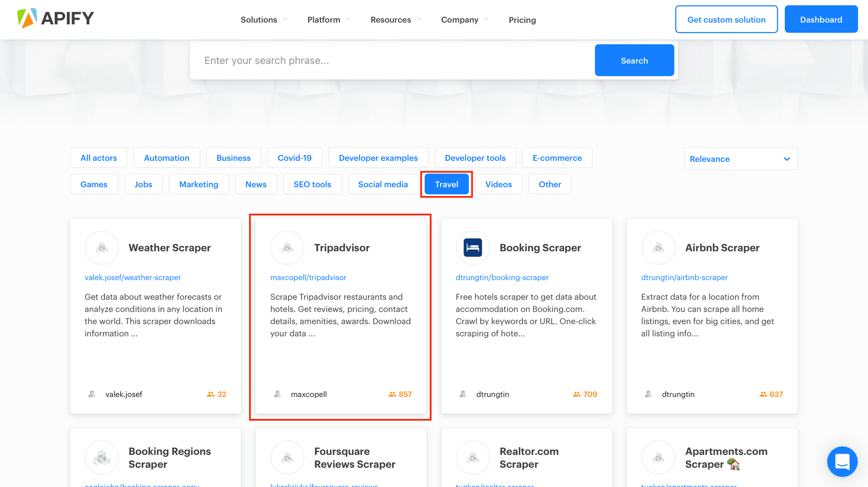Open Foursquare Reviews Scraper title
The width and height of the screenshot is (868, 487).
pos(355,458)
